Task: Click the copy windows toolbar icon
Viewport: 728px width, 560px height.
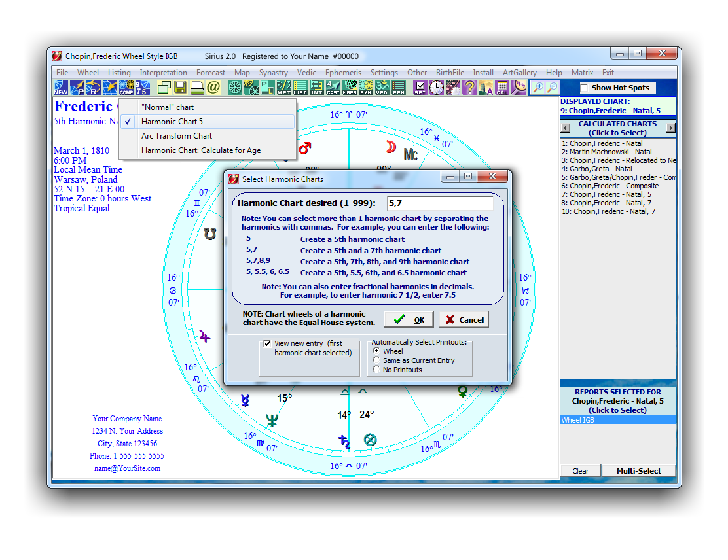Action: pos(164,88)
